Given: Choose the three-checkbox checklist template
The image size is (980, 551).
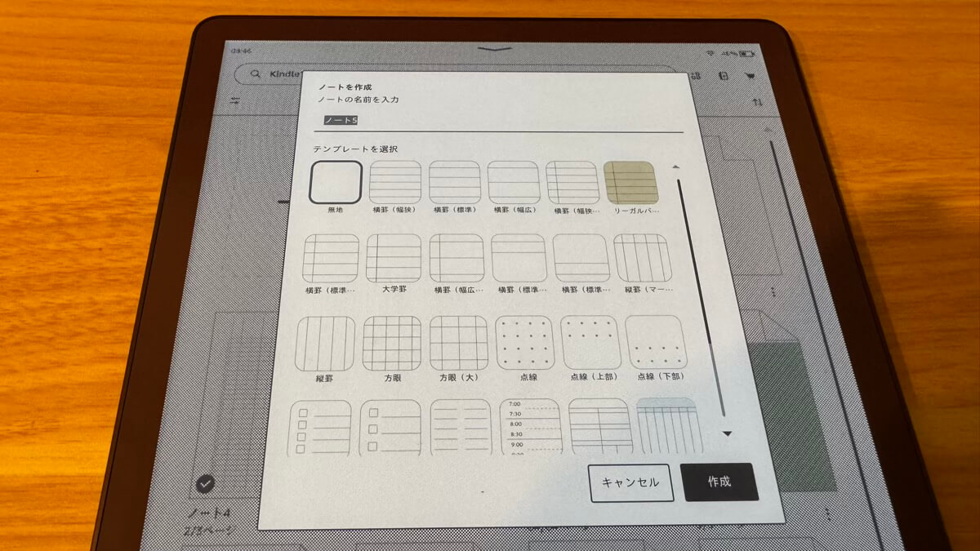Looking at the screenshot, I should [x=390, y=427].
